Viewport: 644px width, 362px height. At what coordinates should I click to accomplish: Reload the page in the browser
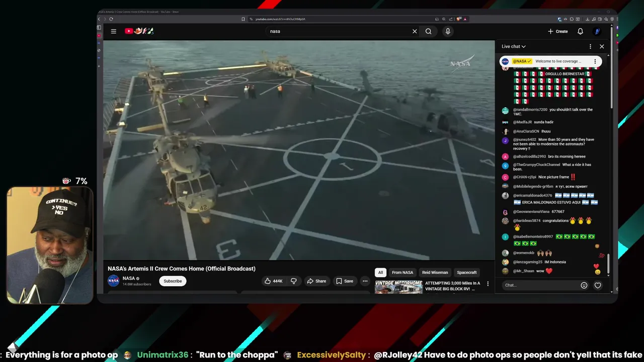[x=111, y=19]
